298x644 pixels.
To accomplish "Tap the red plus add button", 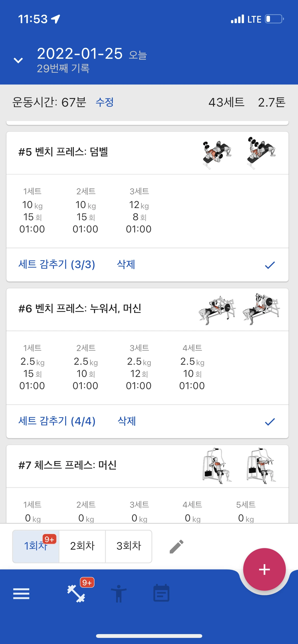I will (264, 569).
